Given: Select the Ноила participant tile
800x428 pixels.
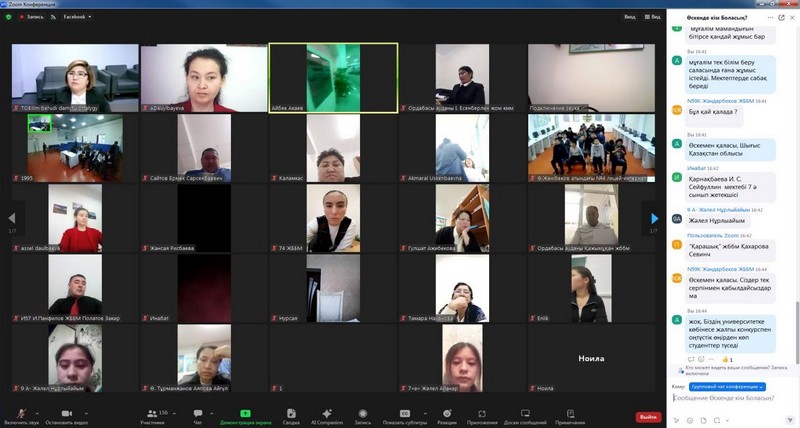Looking at the screenshot, I should pos(591,358).
